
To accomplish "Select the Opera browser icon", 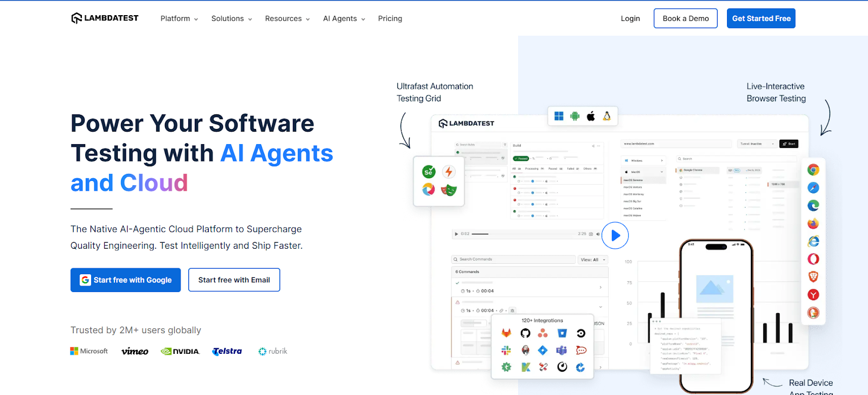I will click(x=813, y=259).
